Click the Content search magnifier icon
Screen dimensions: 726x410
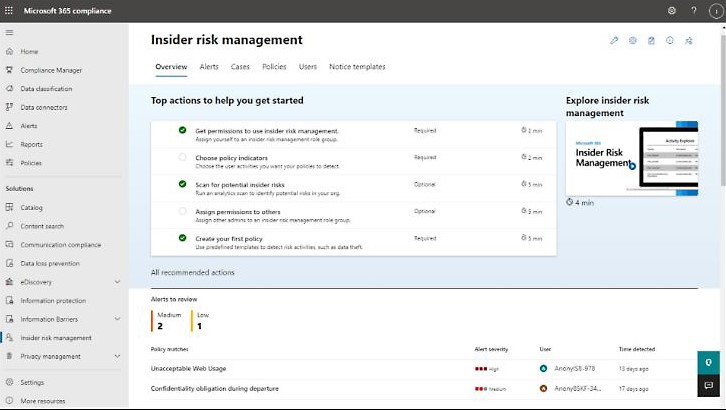(x=9, y=226)
